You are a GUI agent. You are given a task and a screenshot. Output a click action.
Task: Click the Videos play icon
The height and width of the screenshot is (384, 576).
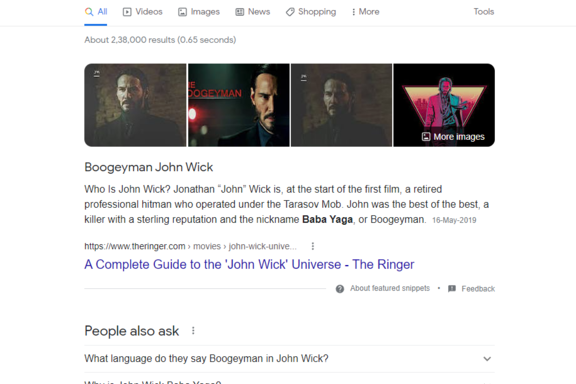(127, 12)
